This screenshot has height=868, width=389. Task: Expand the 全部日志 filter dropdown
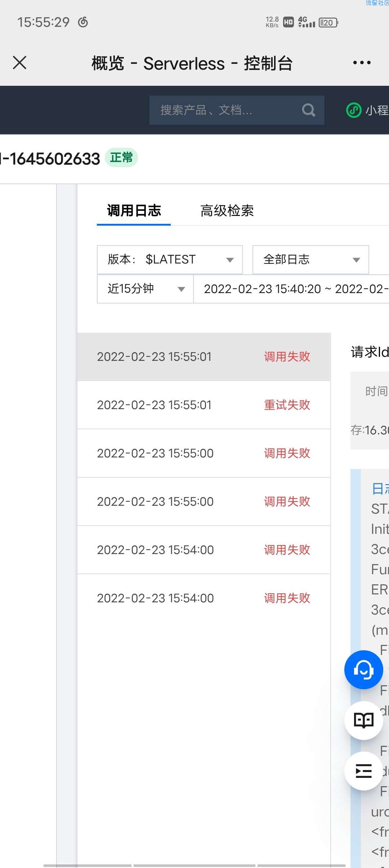pos(311,260)
